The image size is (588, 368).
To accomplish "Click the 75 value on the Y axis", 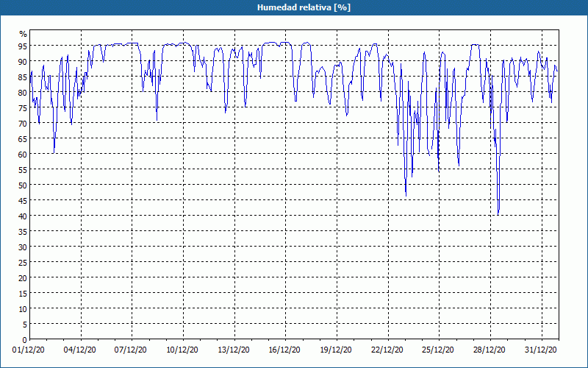I will 24,108.
